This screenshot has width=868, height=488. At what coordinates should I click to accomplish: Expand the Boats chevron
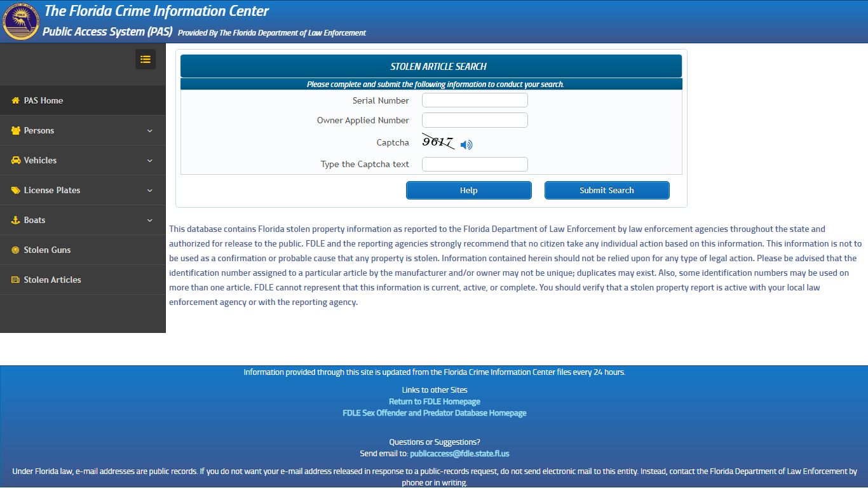[x=150, y=220]
